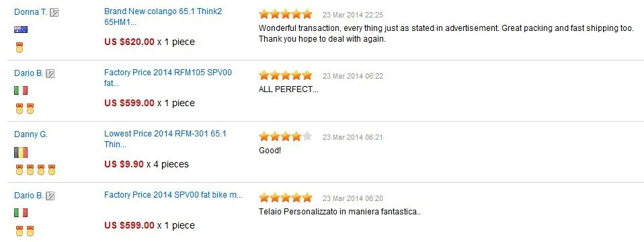Image resolution: width=644 pixels, height=242 pixels.
Task: Click the US $9.90 price
Action: pos(124,164)
